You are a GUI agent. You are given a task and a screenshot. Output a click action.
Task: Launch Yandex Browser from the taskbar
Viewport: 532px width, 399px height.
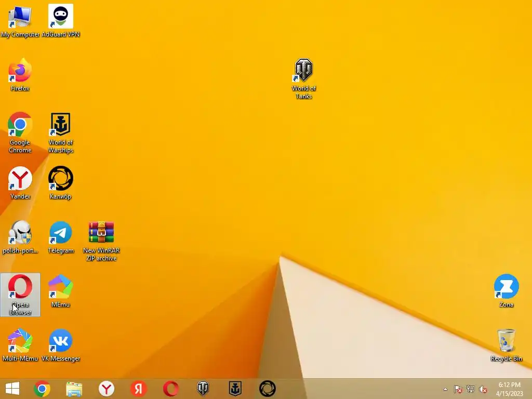(x=106, y=389)
